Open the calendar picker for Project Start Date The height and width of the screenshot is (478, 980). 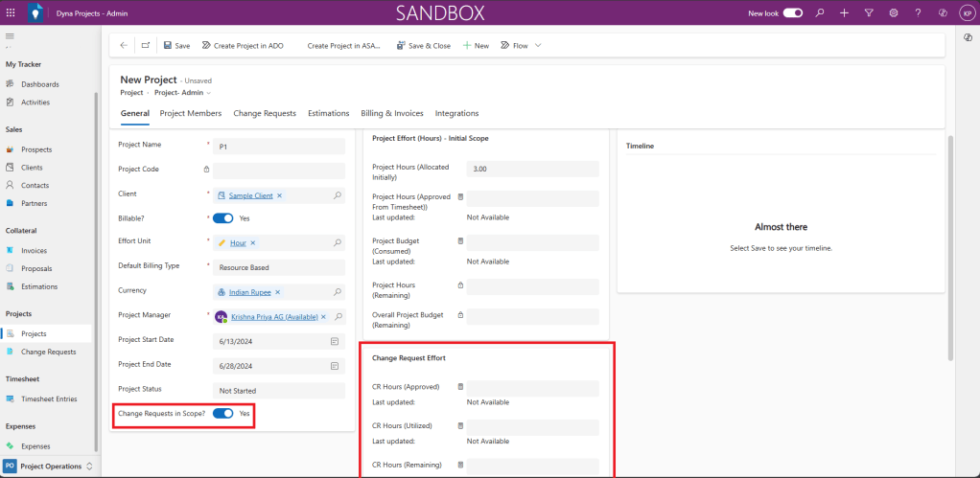(x=335, y=341)
